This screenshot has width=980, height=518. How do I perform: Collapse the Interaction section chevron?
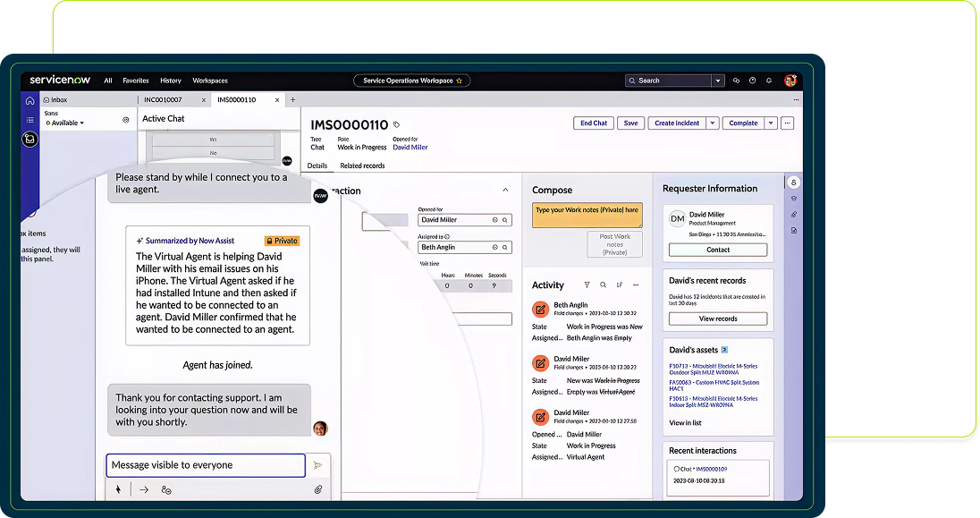tap(505, 191)
